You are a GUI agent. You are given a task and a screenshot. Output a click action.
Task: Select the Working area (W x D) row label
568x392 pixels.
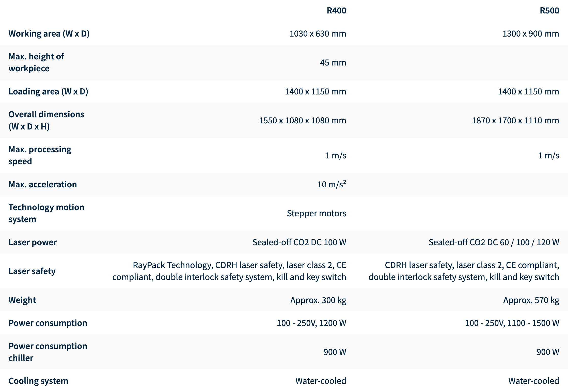point(49,34)
